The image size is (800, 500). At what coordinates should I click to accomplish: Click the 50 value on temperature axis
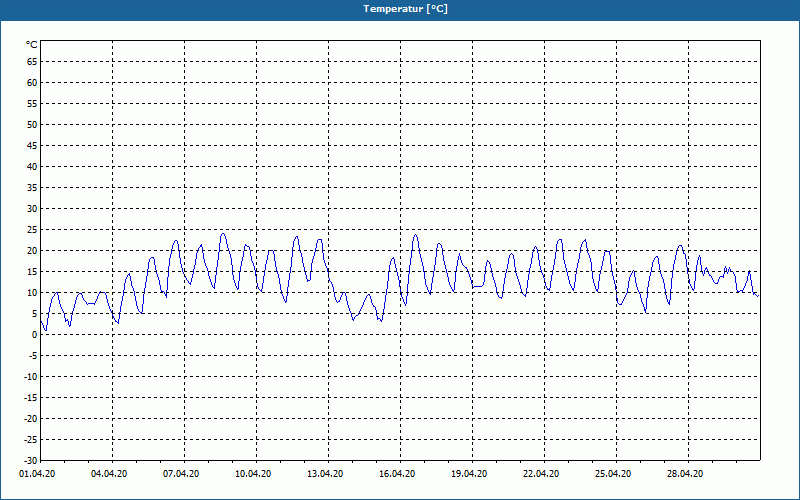click(x=32, y=124)
